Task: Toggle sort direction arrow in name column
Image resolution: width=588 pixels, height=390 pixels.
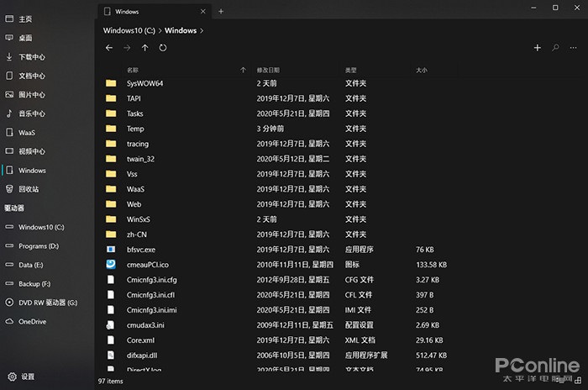Action: tap(243, 71)
